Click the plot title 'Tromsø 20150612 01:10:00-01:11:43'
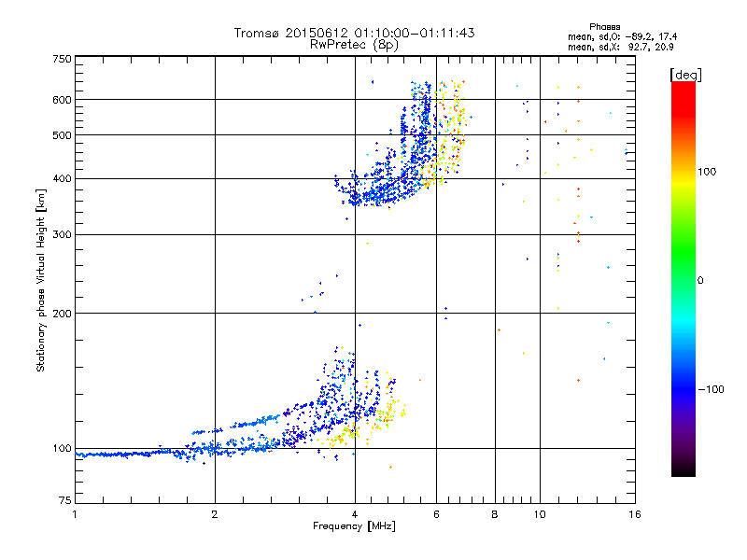Viewport: 747px width, 560px height. click(x=354, y=33)
